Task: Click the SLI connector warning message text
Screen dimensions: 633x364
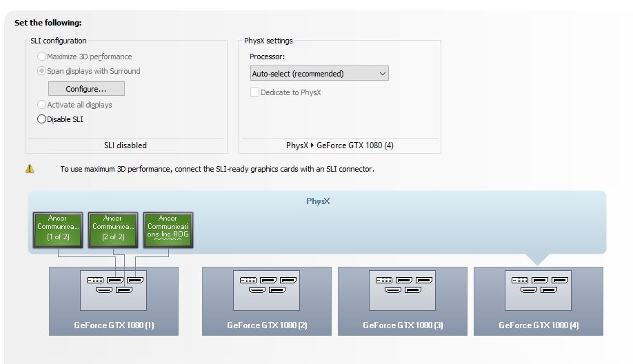Action: point(217,169)
